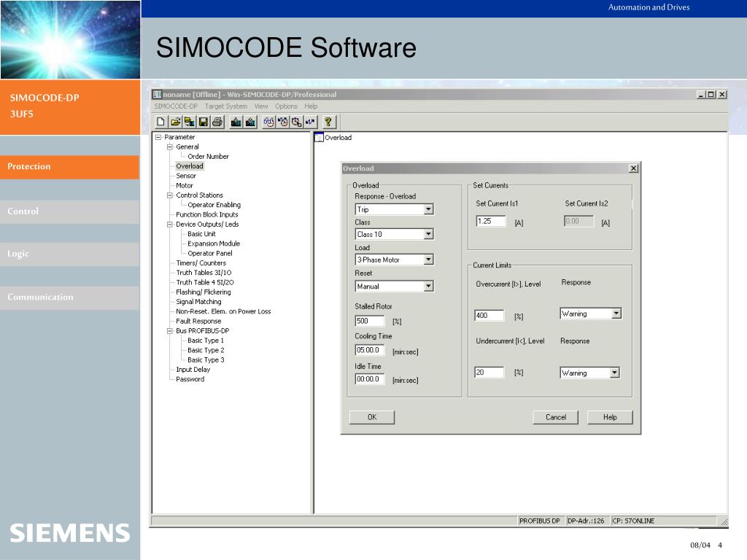Click the Undercurrent Level field showing 20
Image resolution: width=747 pixels, height=560 pixels.
(489, 373)
